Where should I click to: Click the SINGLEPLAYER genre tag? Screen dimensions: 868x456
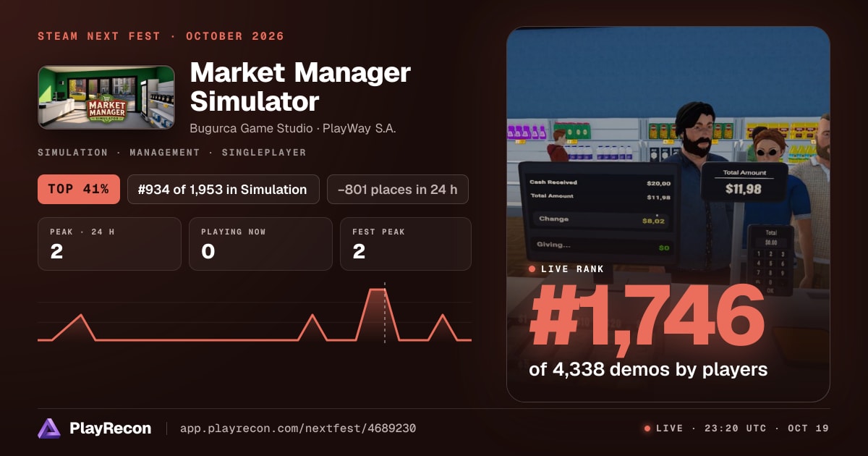(x=263, y=153)
